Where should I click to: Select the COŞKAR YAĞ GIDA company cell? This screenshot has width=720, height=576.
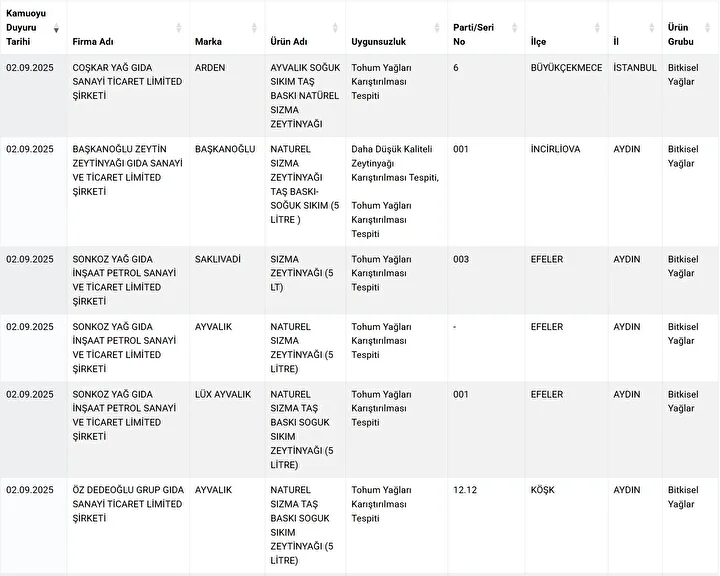click(127, 81)
